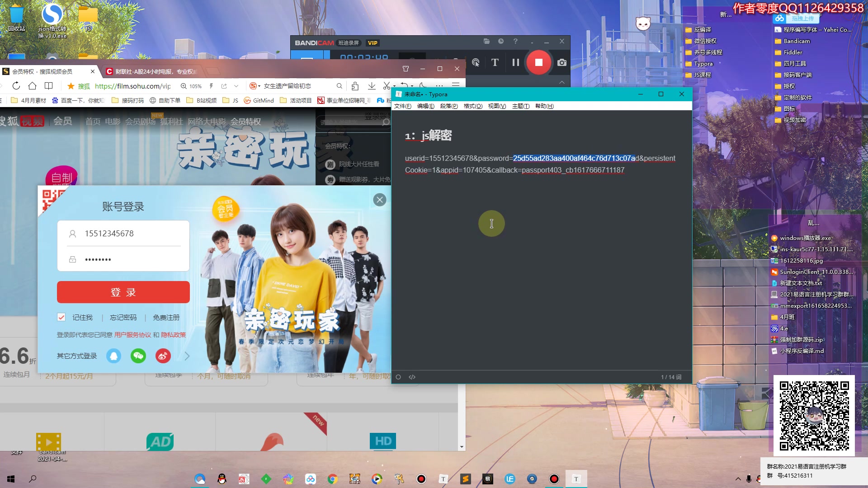Click the search magnifier in the browser search box

coord(340,86)
